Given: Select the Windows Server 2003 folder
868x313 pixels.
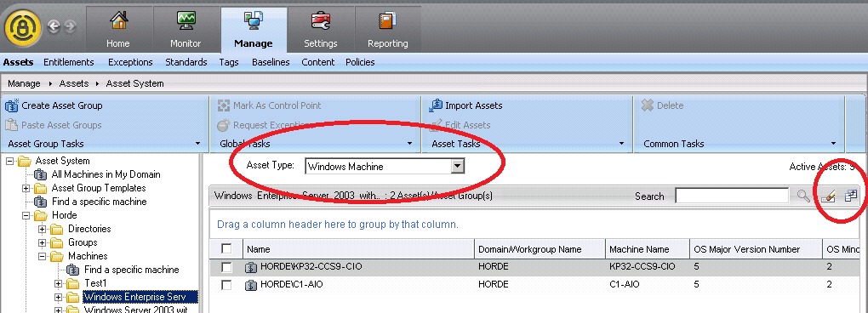Looking at the screenshot, I should 136,309.
